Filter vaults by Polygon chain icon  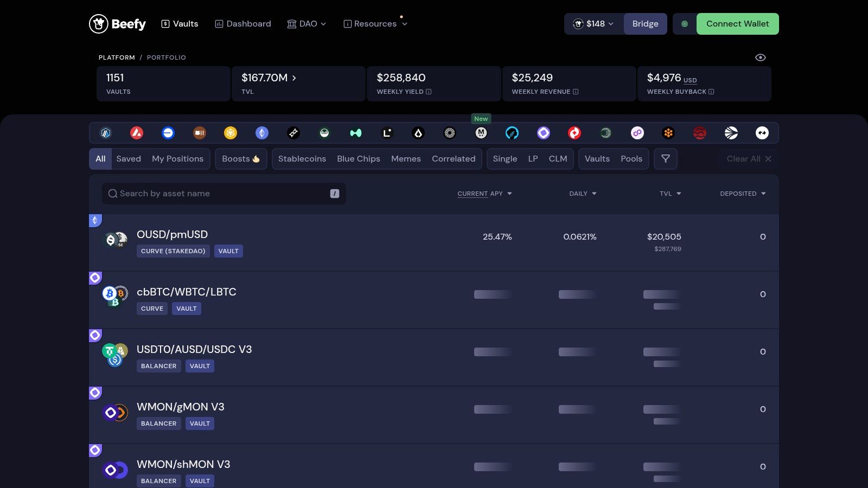(x=637, y=133)
